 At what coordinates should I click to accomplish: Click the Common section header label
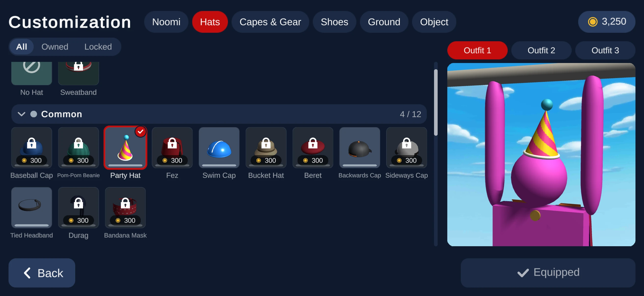(x=61, y=114)
